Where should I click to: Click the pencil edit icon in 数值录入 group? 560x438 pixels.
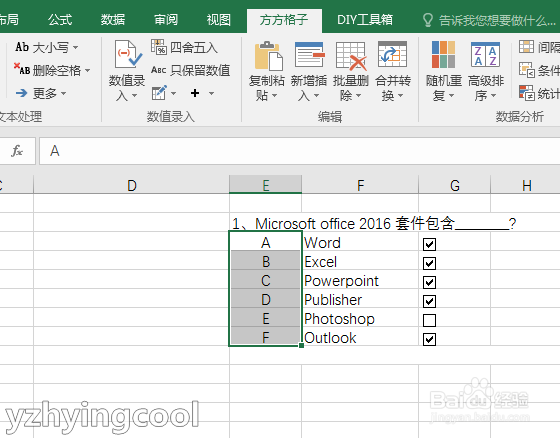[159, 93]
